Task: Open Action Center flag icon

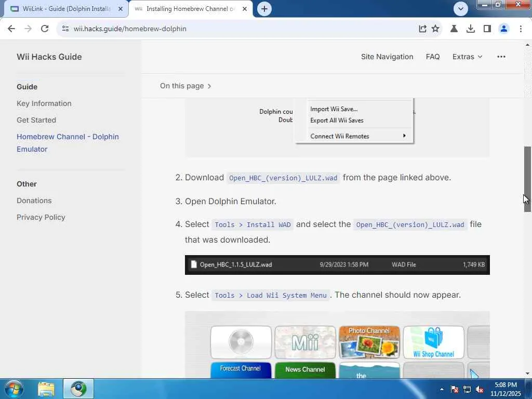Action: (x=455, y=389)
